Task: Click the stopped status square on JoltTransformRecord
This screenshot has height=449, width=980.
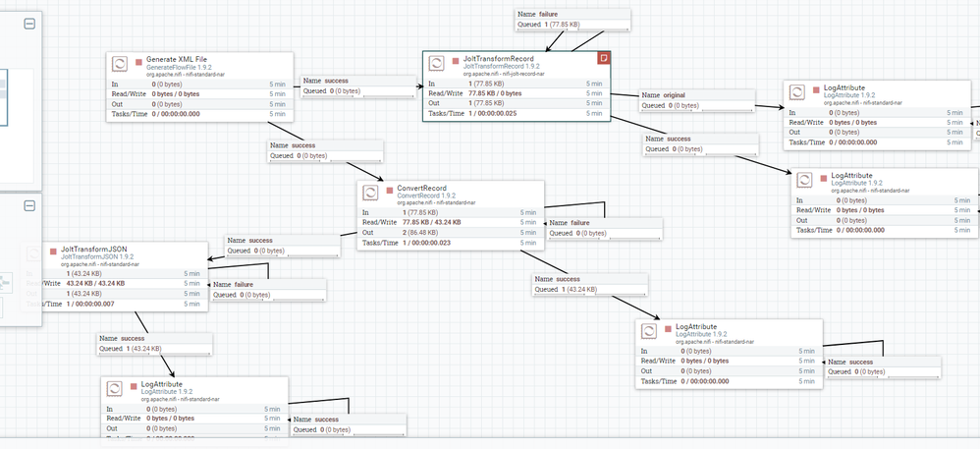Action: click(x=456, y=61)
